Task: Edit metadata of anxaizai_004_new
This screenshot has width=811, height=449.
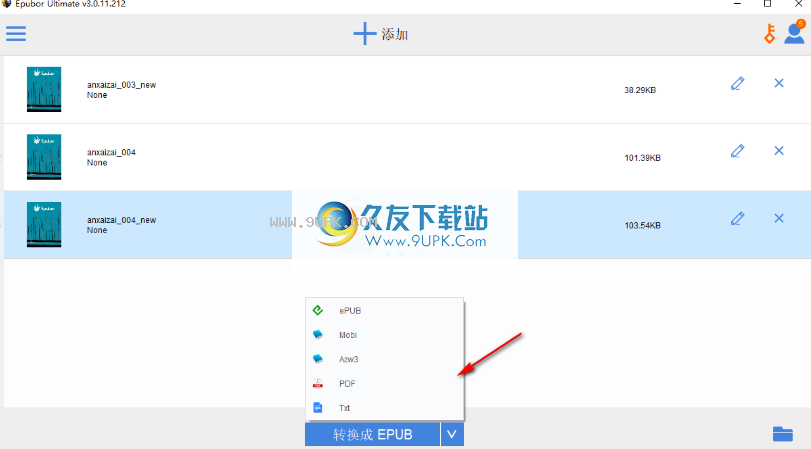Action: pyautogui.click(x=738, y=218)
